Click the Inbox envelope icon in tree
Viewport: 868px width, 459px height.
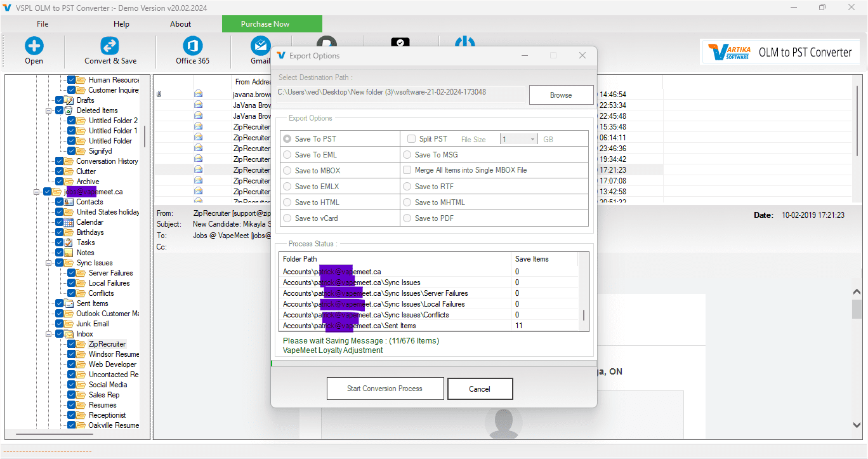[69, 334]
